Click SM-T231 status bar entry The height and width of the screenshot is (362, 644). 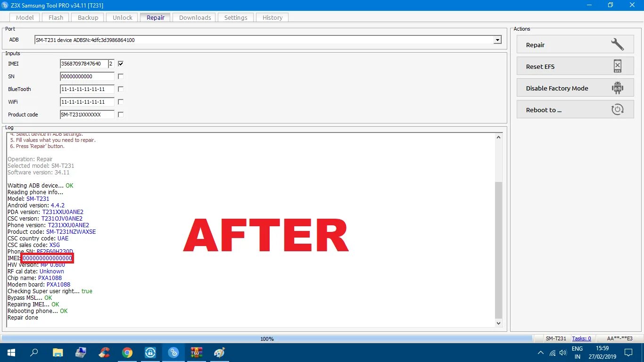[x=556, y=338]
